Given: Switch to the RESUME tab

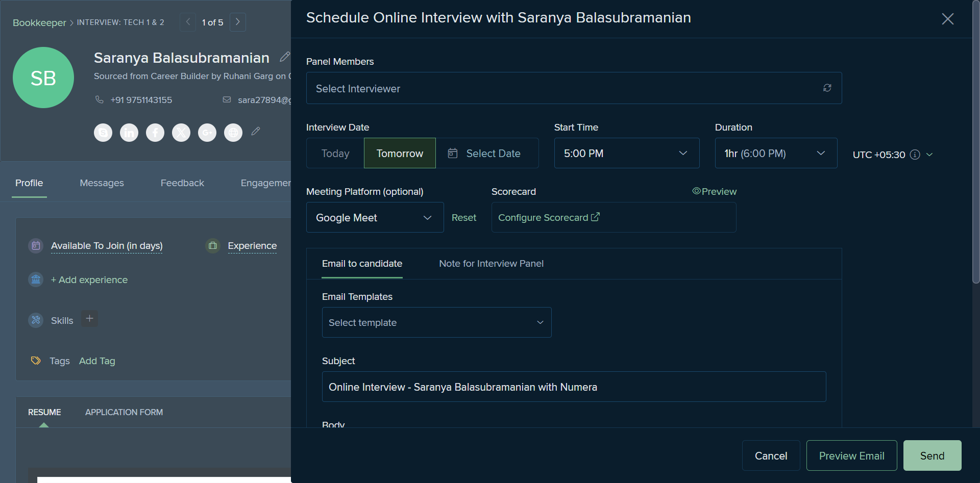Looking at the screenshot, I should point(44,412).
